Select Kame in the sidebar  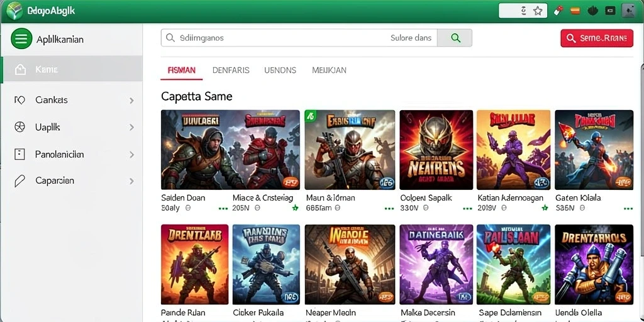(72, 69)
